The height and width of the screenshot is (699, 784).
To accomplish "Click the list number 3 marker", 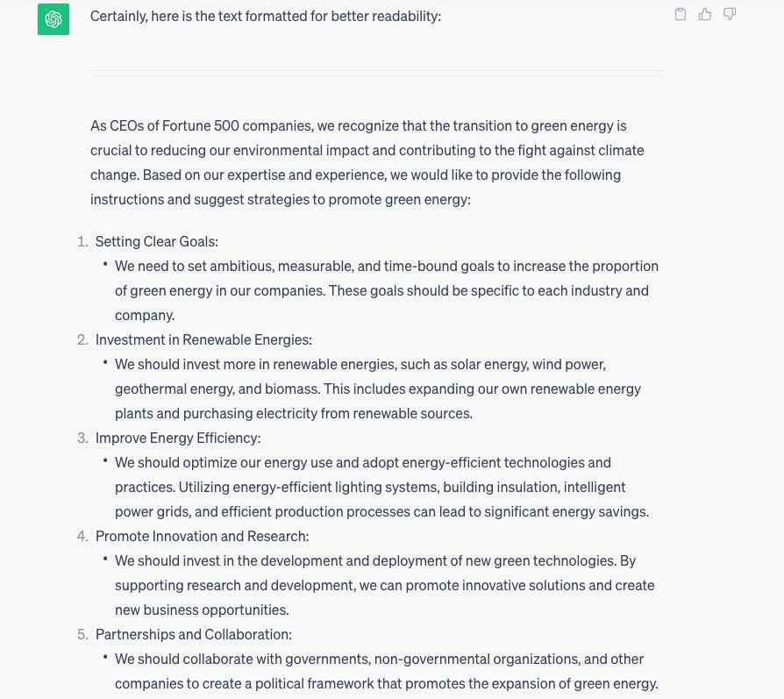I will 82,438.
